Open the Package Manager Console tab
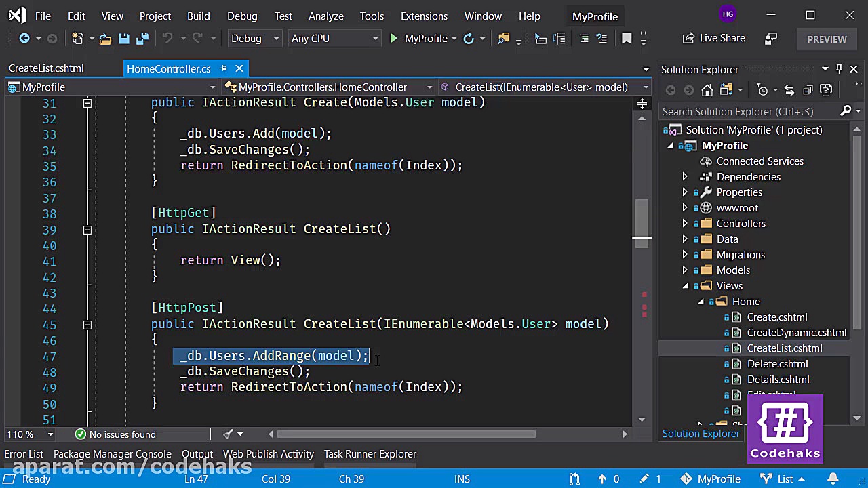The image size is (868, 488). point(113,454)
